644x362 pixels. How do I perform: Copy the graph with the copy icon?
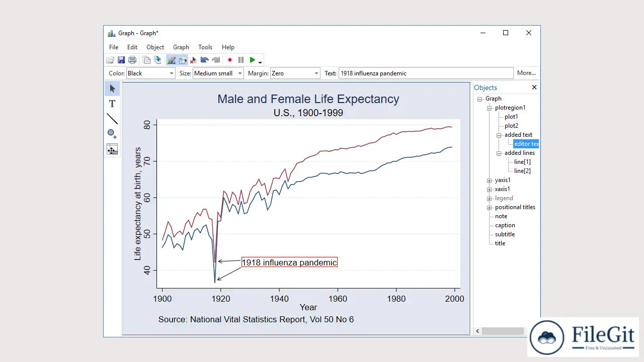pos(146,60)
